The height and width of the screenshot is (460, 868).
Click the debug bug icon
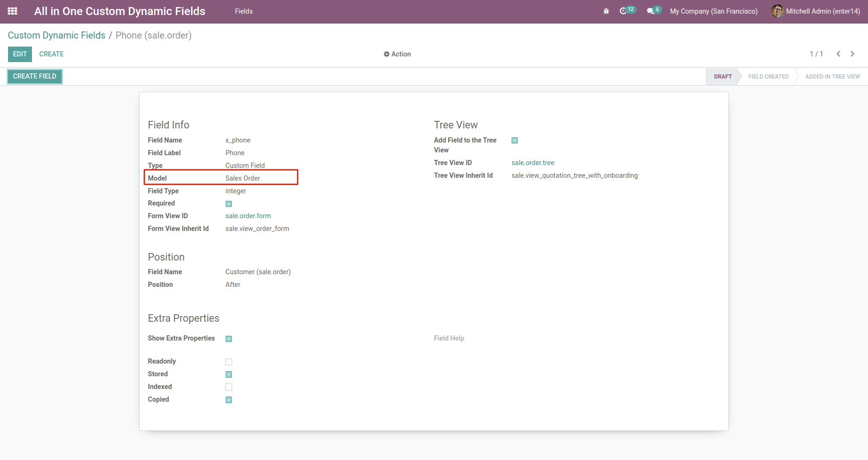pyautogui.click(x=606, y=11)
